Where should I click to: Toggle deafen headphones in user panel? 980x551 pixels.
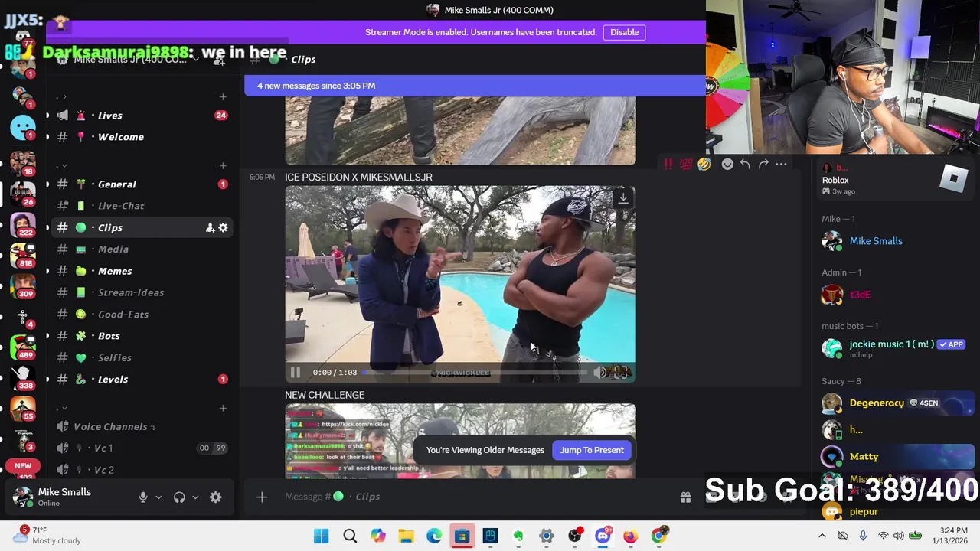pyautogui.click(x=179, y=497)
